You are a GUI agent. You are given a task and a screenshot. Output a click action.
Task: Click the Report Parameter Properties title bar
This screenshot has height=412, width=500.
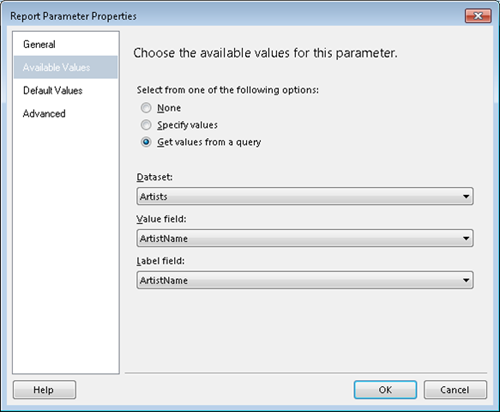click(233, 16)
